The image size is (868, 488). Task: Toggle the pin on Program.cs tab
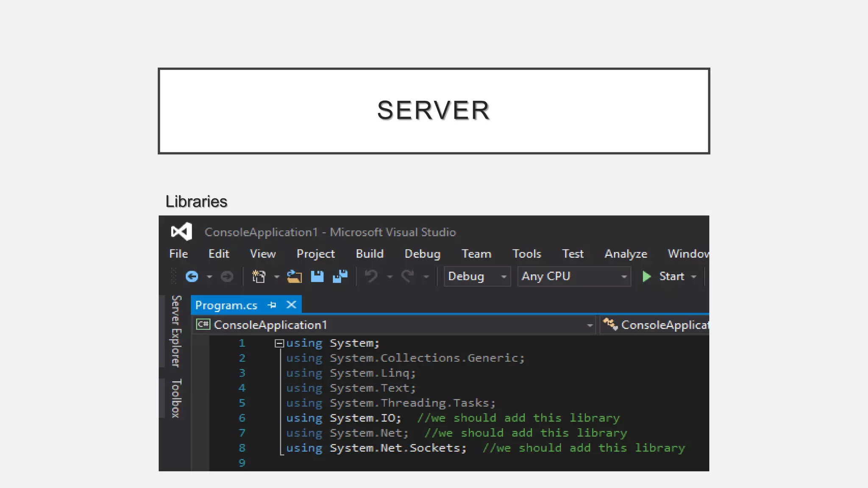(272, 305)
